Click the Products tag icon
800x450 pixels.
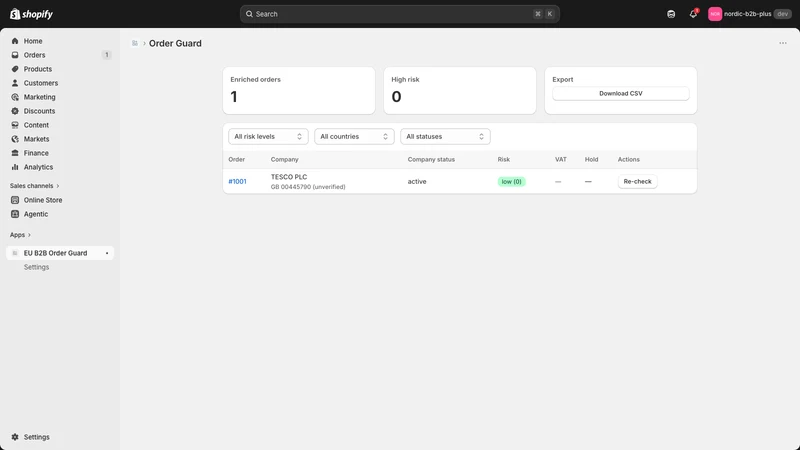[15, 69]
